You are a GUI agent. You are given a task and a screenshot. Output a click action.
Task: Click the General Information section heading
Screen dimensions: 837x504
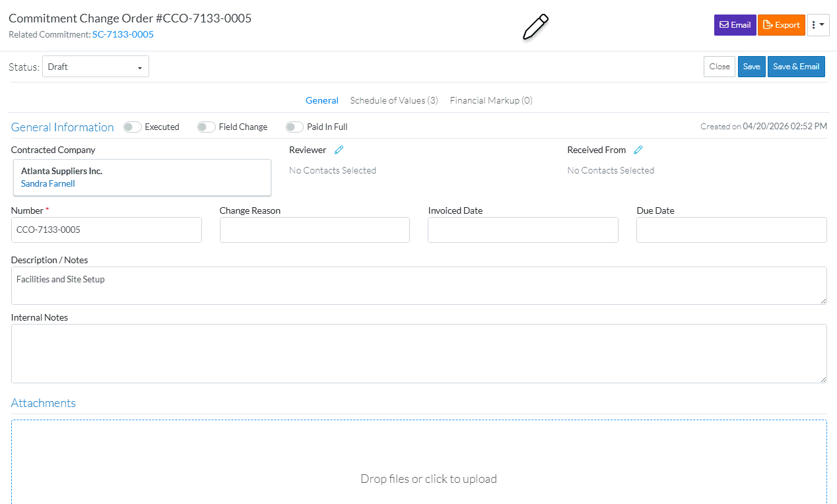[x=63, y=127]
